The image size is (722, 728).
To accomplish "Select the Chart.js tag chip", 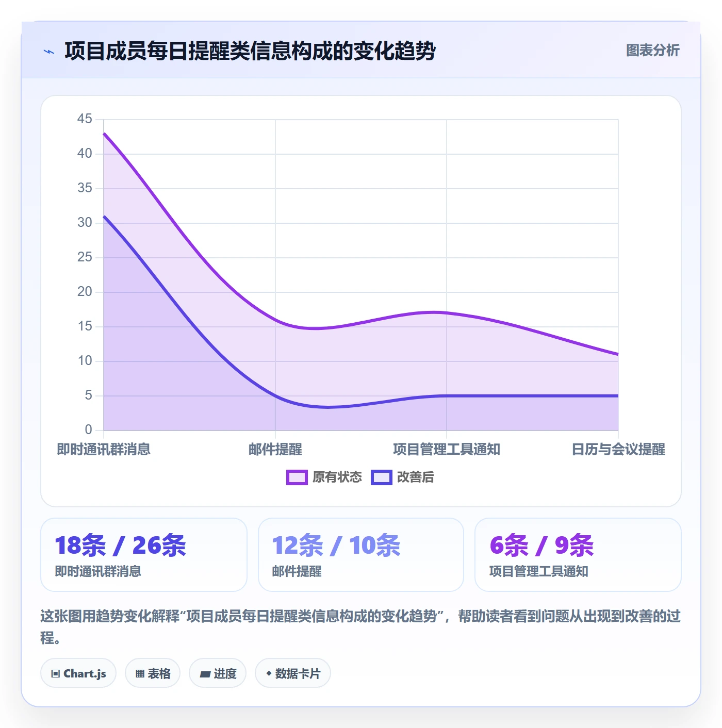I will point(78,673).
